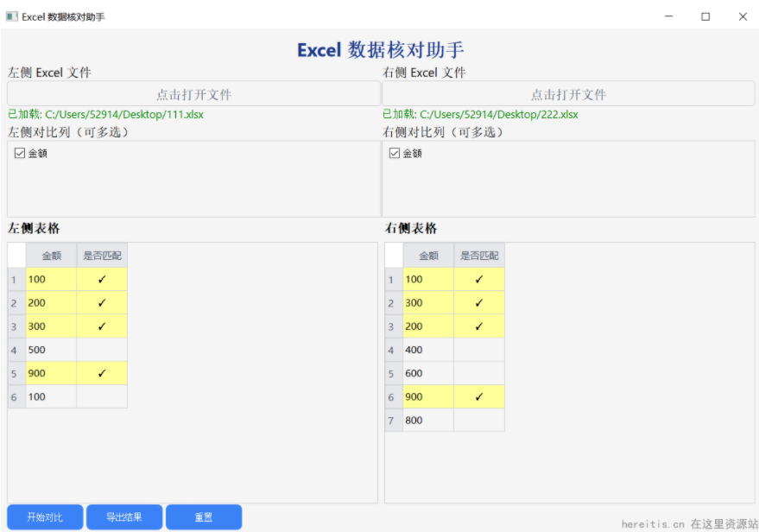Screen dimensions: 759x532
Task: Click left loaded path 111.xlsx text
Action: 105,115
